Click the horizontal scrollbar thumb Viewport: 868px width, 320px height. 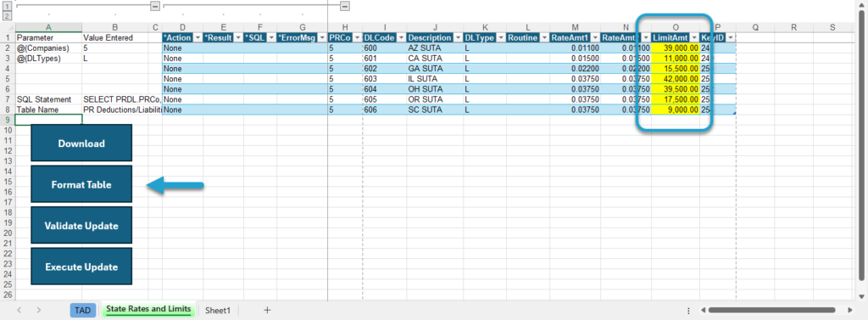771,311
